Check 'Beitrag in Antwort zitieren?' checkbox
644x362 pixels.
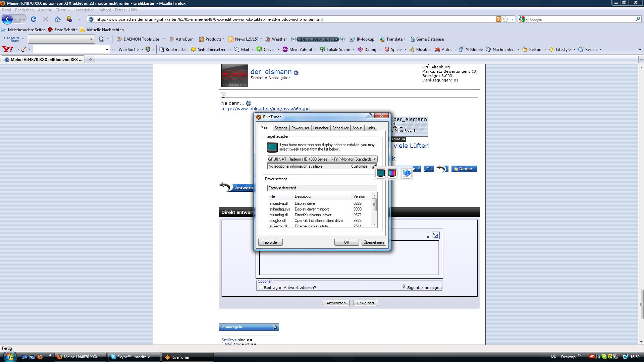point(261,287)
